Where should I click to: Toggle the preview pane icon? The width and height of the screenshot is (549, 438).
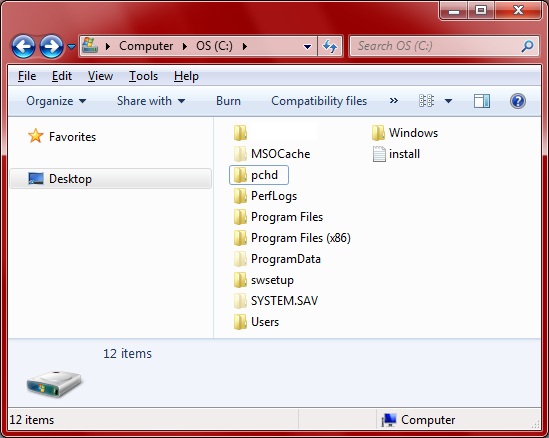482,101
